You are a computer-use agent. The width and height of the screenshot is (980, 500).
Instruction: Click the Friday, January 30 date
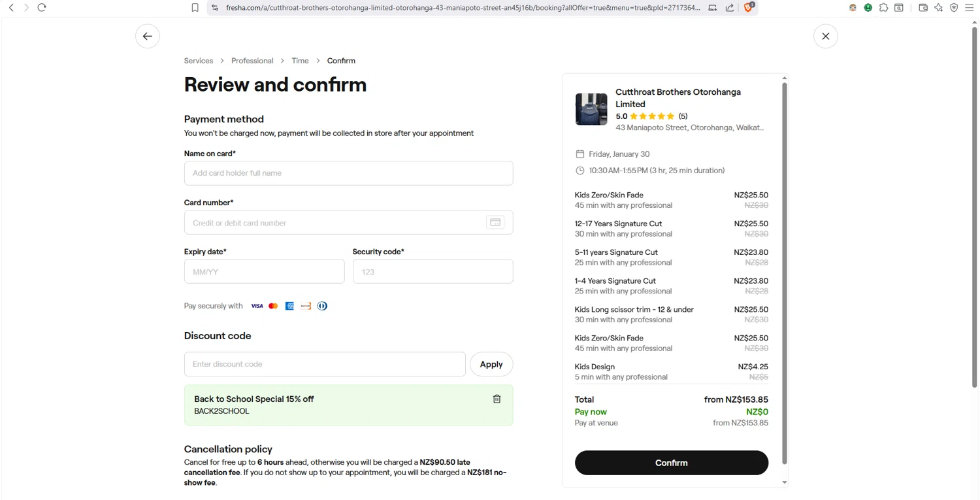pyautogui.click(x=619, y=154)
